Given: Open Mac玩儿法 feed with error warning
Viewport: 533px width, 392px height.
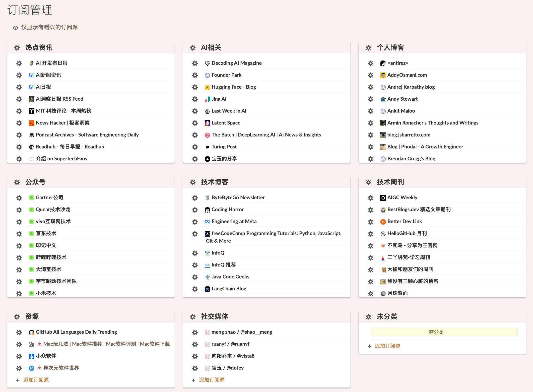Looking at the screenshot, I should [x=106, y=344].
